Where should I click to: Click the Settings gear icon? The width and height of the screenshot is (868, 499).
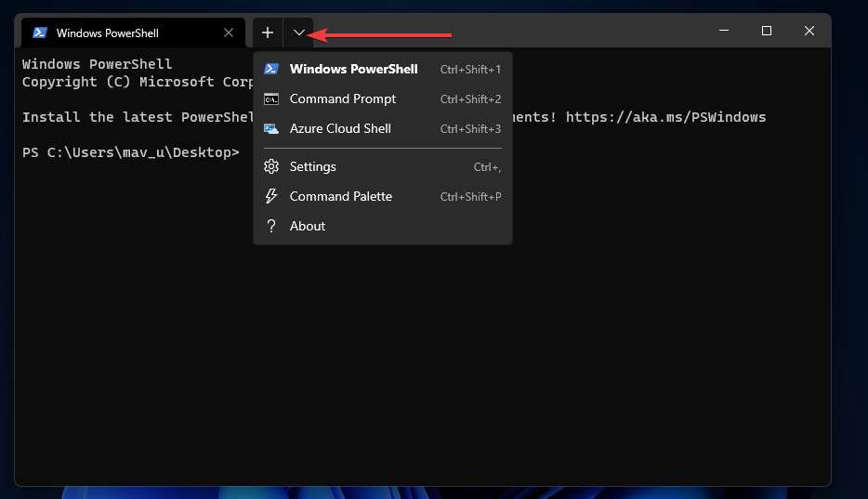[271, 166]
